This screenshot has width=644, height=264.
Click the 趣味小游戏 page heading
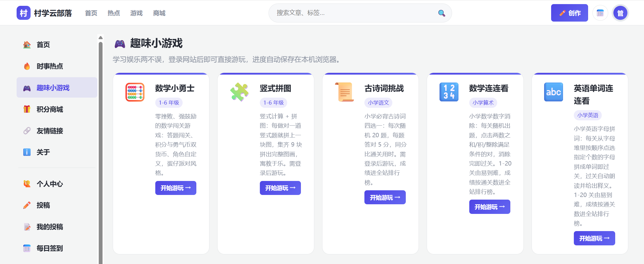(156, 43)
